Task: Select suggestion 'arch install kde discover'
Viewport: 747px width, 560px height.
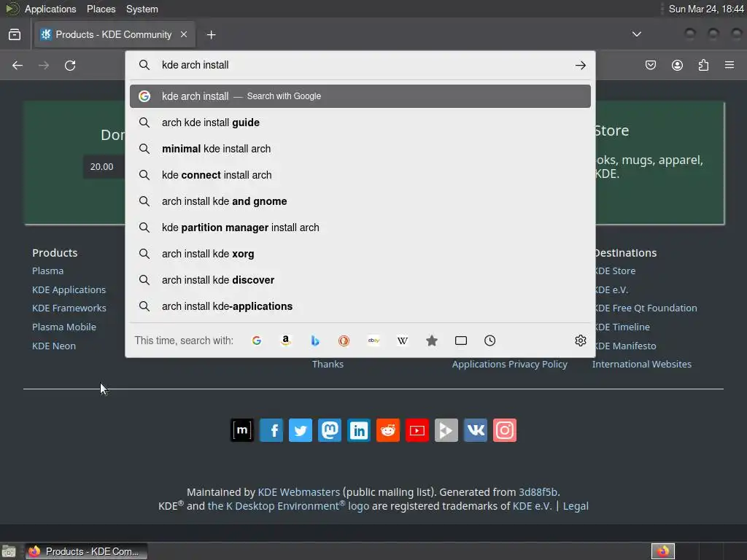Action: (x=360, y=279)
